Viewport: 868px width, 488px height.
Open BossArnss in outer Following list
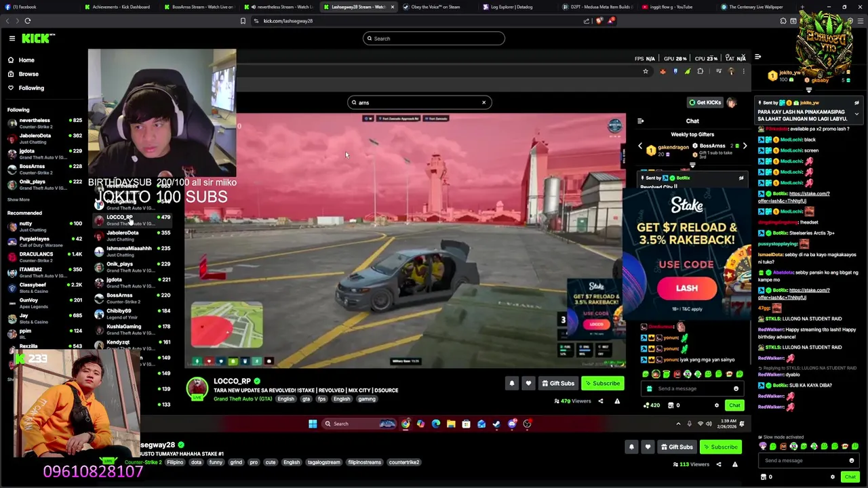tap(44, 169)
